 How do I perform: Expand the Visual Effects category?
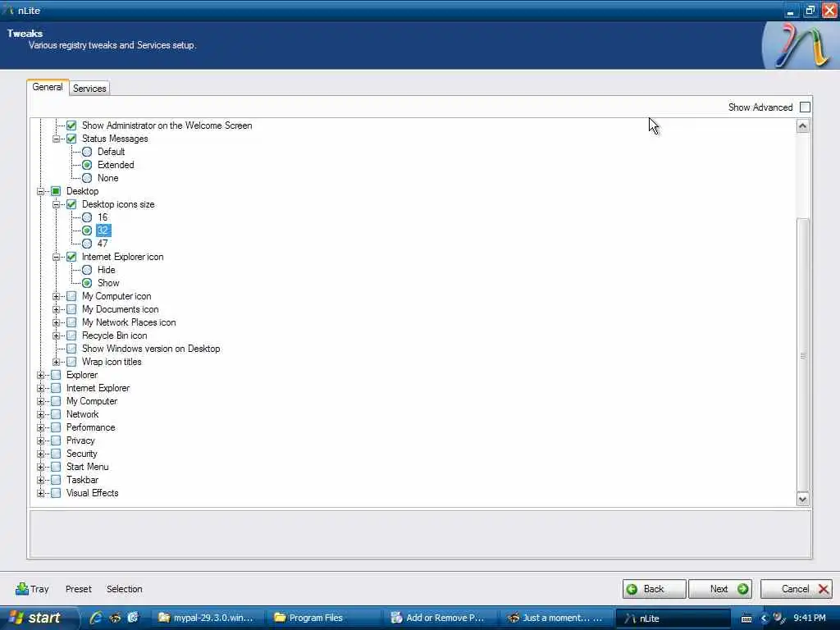point(41,493)
